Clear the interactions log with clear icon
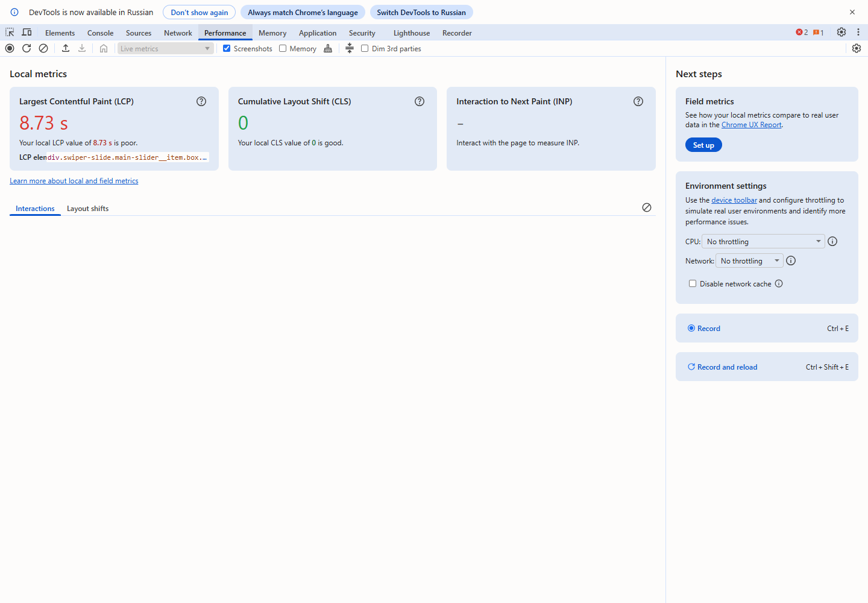Screen dimensions: 868x603 pyautogui.click(x=647, y=207)
